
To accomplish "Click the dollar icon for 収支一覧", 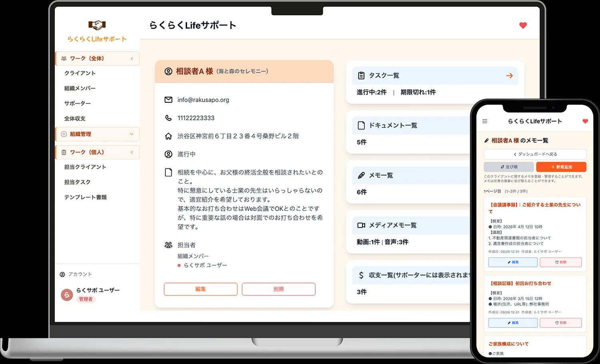I will [x=361, y=275].
